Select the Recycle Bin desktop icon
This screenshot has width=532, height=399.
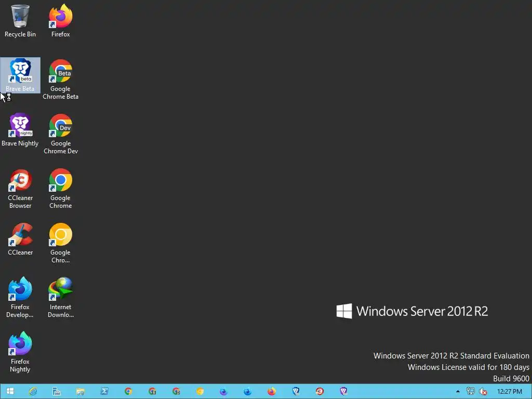[x=20, y=21]
